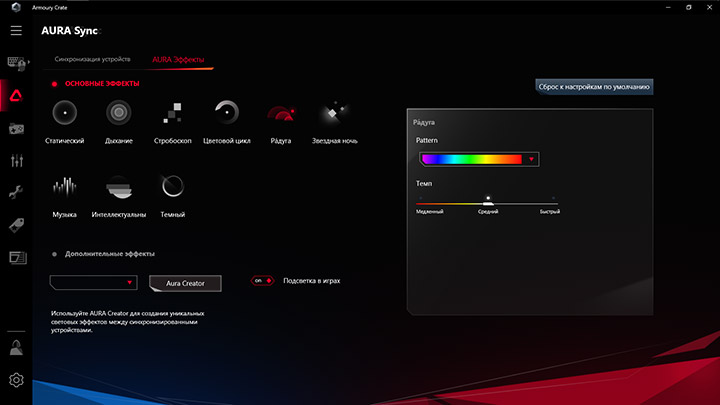Open the deals price tag sidebar icon
Viewport: 720px width, 405px height.
click(17, 225)
